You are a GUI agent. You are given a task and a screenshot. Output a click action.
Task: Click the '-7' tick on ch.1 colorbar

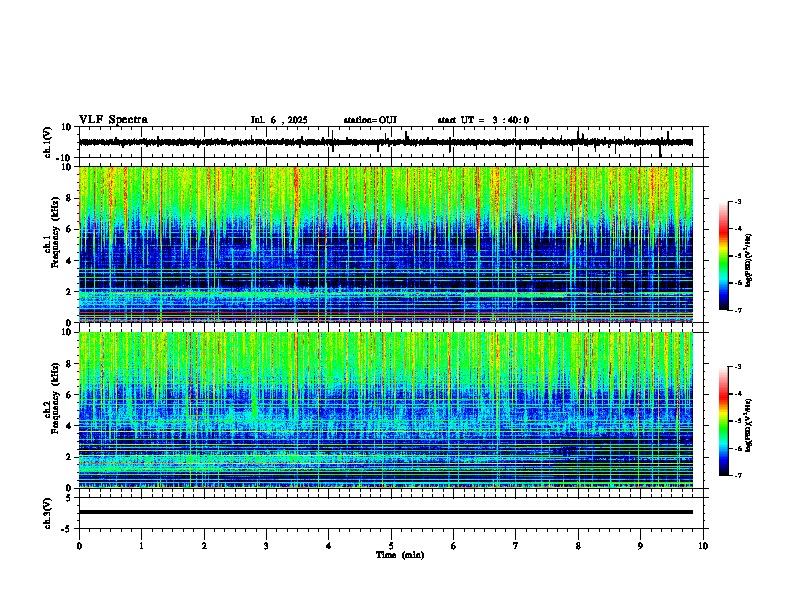[738, 310]
